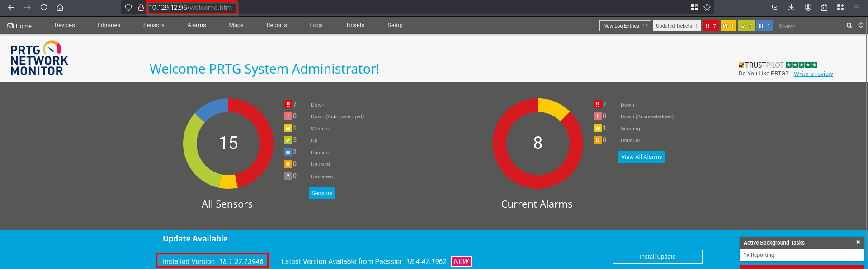Click the Unknown question mark legend icon
This screenshot has height=269, width=868.
pyautogui.click(x=288, y=176)
